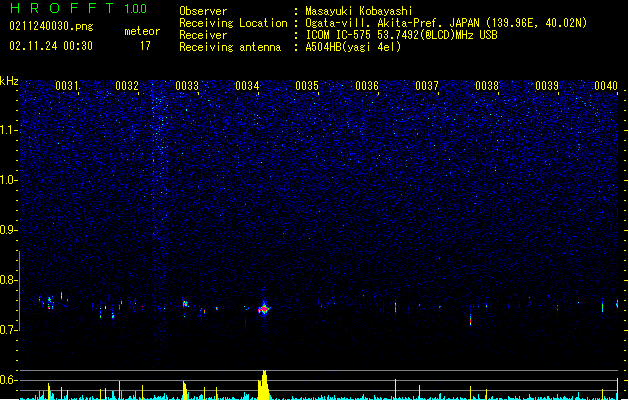Click the 0037 time marker

[x=427, y=86]
